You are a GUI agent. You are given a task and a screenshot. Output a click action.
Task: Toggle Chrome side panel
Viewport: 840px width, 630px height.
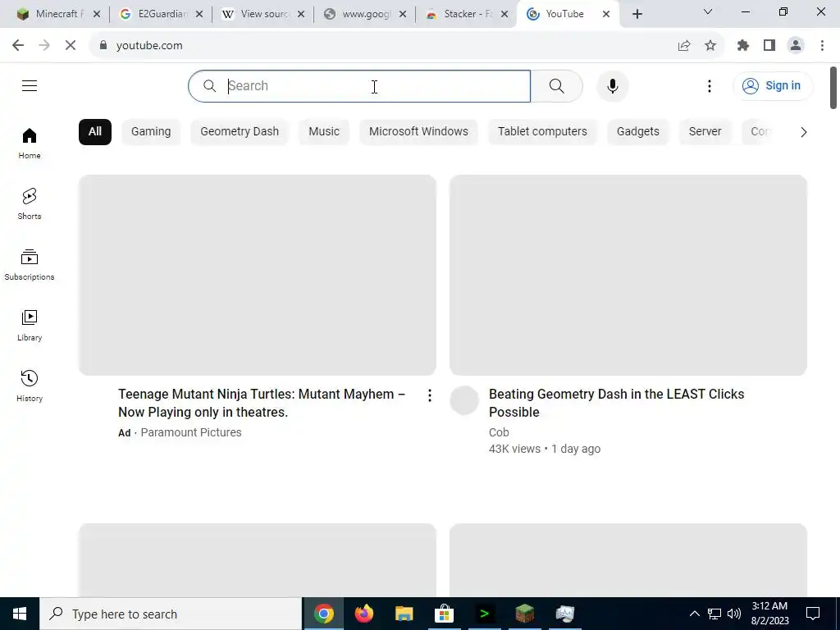(x=769, y=46)
